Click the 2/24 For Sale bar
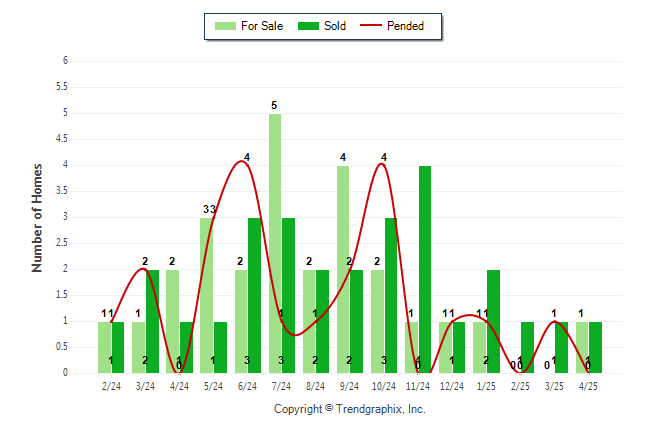The height and width of the screenshot is (434, 646). coord(104,347)
